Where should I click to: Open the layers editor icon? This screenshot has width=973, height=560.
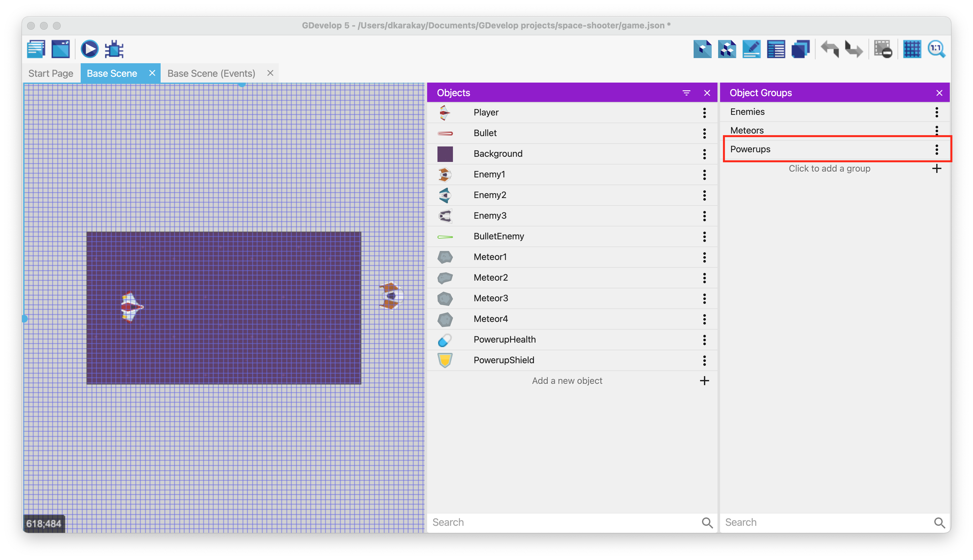coord(800,49)
